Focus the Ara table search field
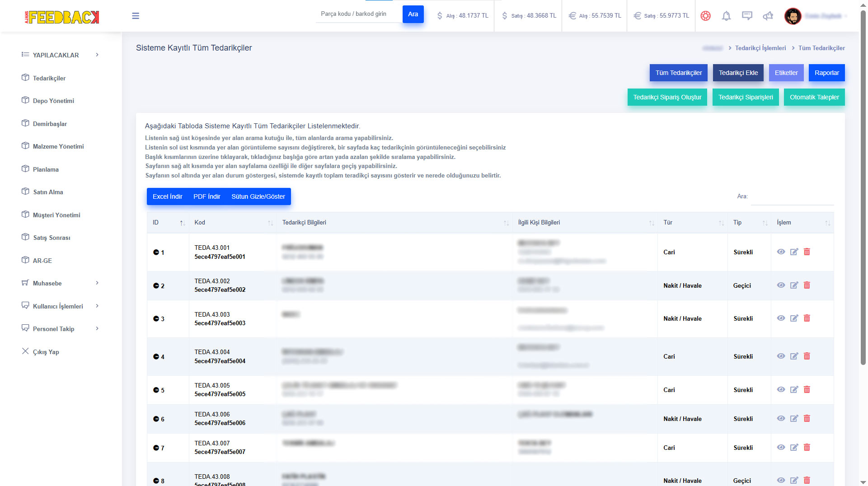The width and height of the screenshot is (868, 486). [x=792, y=196]
